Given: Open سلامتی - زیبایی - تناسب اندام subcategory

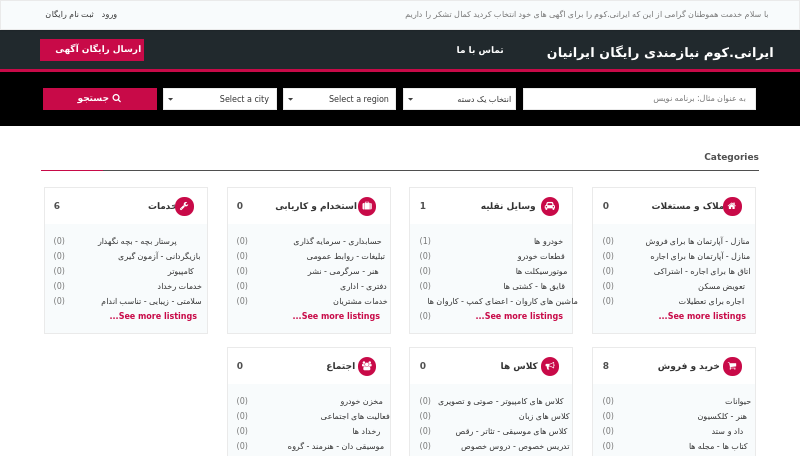Looking at the screenshot, I should click(x=151, y=301).
